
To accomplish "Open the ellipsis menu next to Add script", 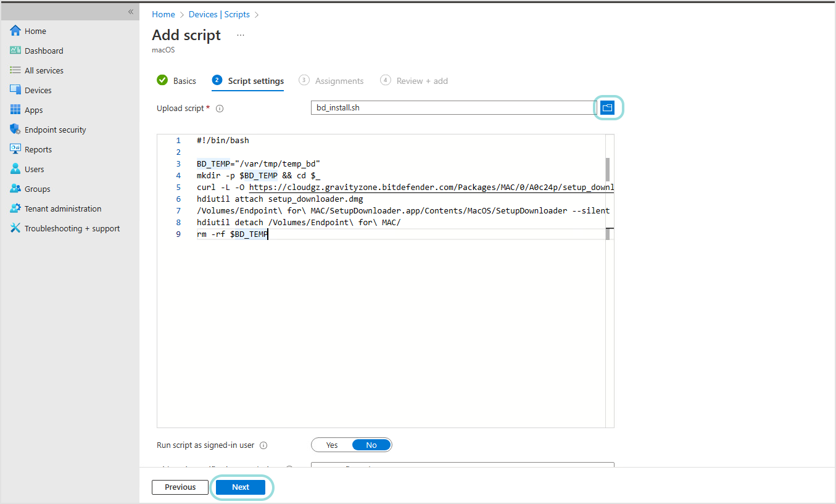I will click(240, 35).
